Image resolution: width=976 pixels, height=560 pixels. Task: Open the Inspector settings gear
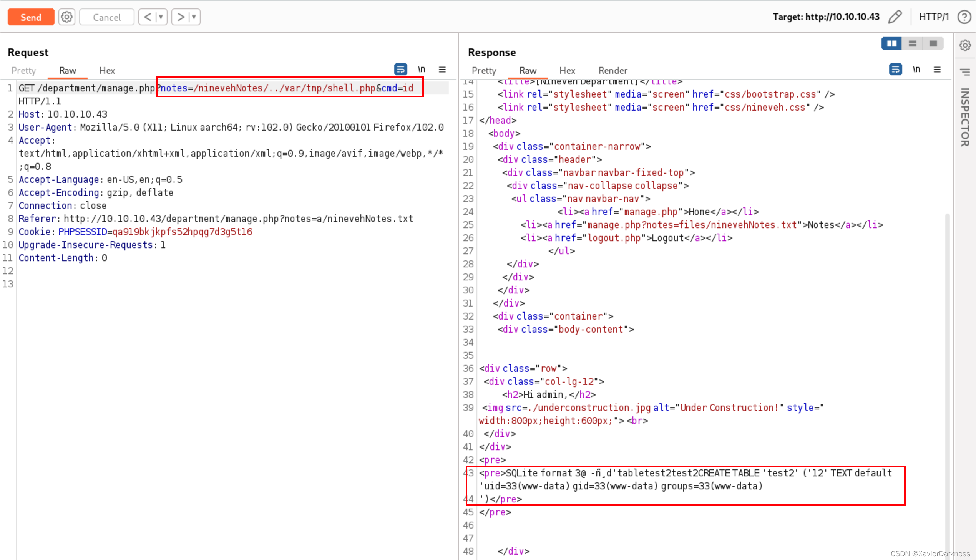[x=964, y=45]
